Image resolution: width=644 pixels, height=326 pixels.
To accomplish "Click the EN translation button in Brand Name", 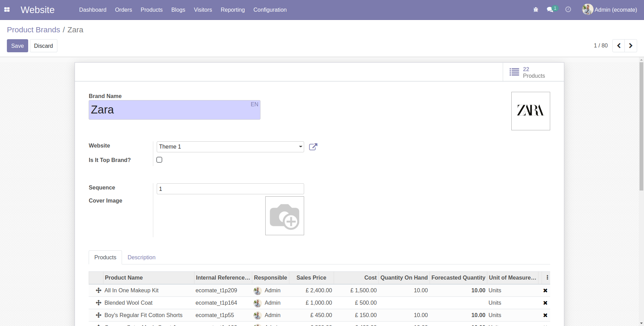I will 254,105.
